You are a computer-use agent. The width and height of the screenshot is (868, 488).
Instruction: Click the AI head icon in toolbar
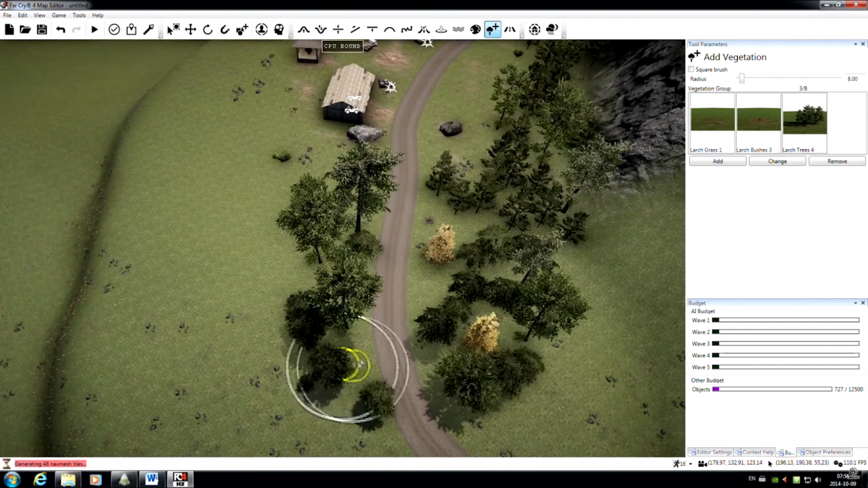click(x=279, y=29)
